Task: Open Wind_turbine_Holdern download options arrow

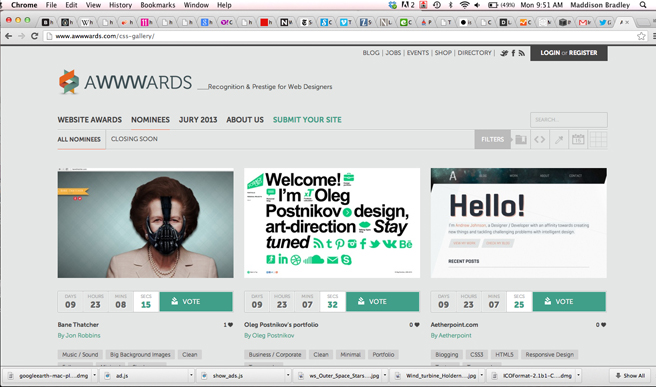Action: tap(482, 375)
